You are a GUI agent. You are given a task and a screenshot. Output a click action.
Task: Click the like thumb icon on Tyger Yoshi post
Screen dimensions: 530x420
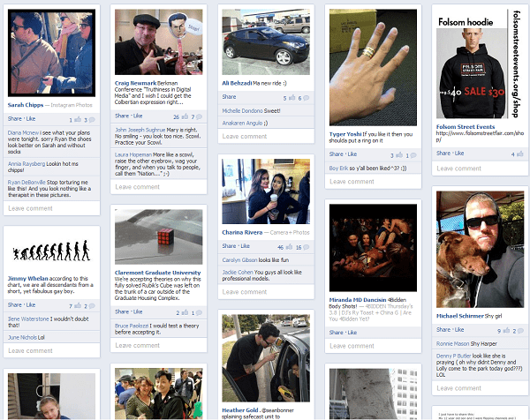(x=399, y=155)
